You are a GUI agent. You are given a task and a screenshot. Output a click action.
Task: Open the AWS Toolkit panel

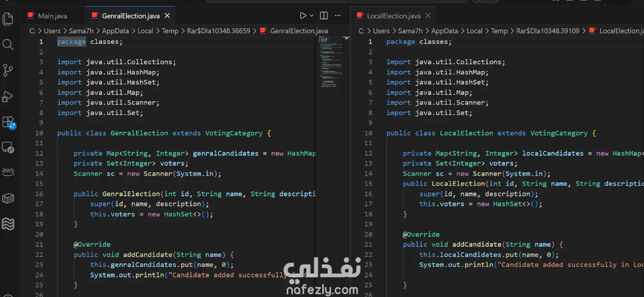click(x=8, y=172)
